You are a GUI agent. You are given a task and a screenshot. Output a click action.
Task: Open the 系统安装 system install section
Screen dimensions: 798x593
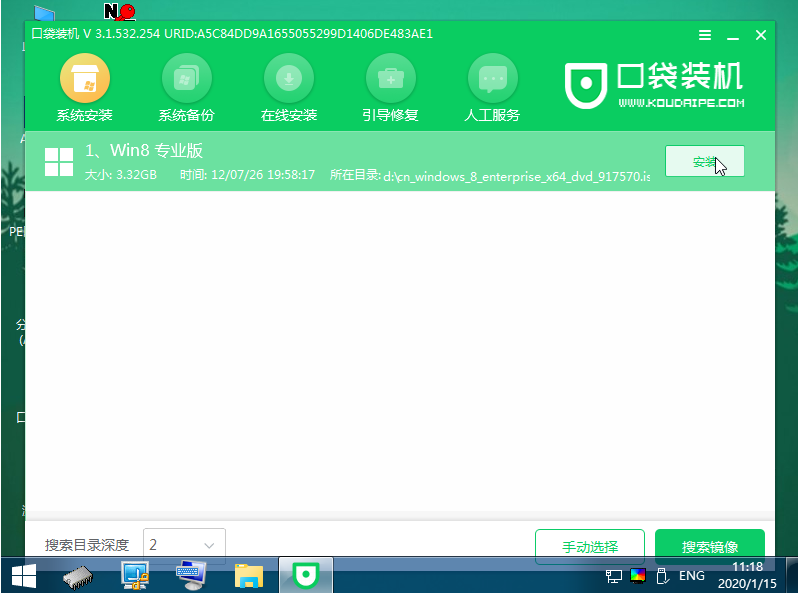point(84,88)
